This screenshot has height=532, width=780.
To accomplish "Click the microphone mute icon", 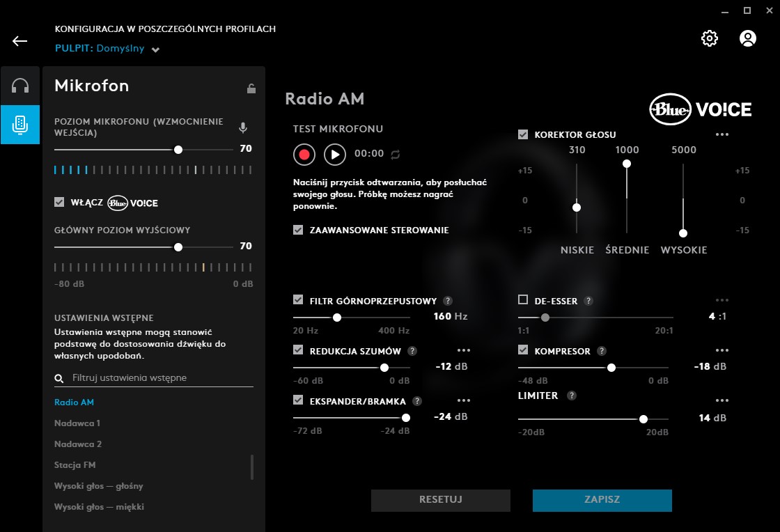I will coord(243,128).
